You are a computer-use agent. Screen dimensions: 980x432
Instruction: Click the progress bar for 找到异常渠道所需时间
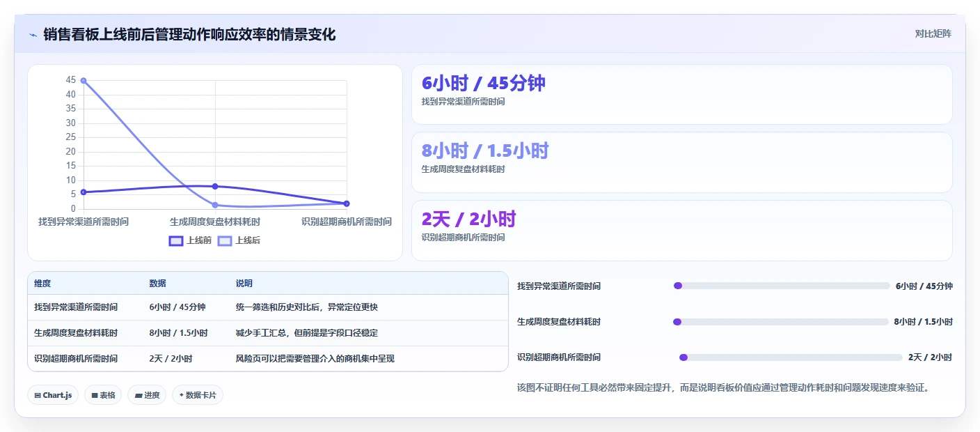pos(782,286)
